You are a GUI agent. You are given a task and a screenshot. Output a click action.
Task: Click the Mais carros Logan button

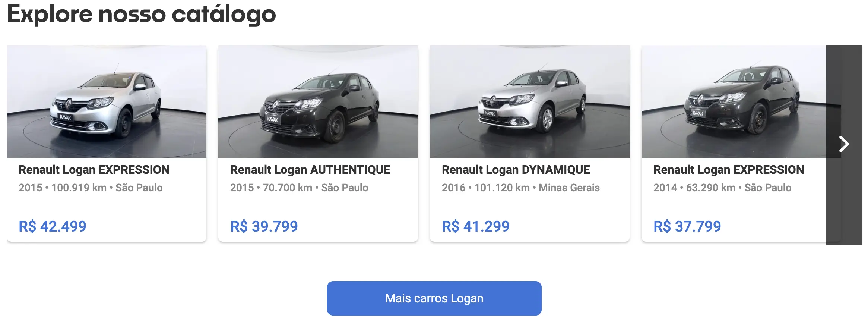click(434, 298)
